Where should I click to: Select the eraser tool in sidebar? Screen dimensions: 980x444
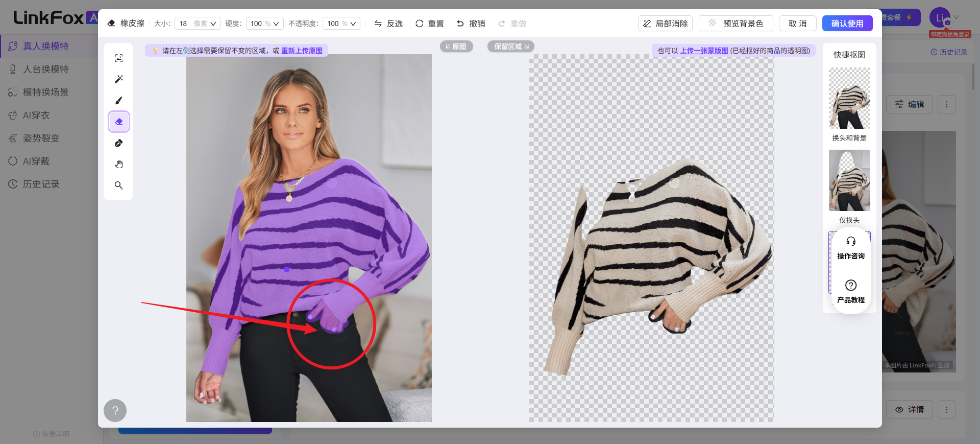[118, 122]
